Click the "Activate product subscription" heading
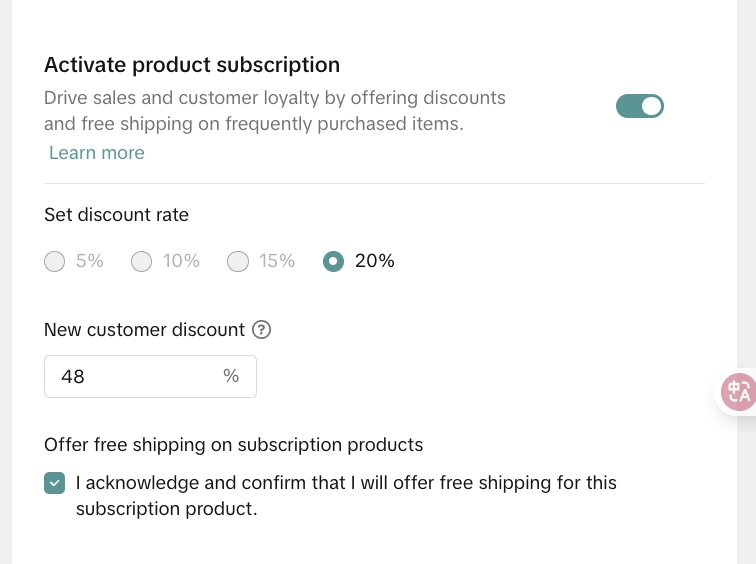 tap(192, 65)
